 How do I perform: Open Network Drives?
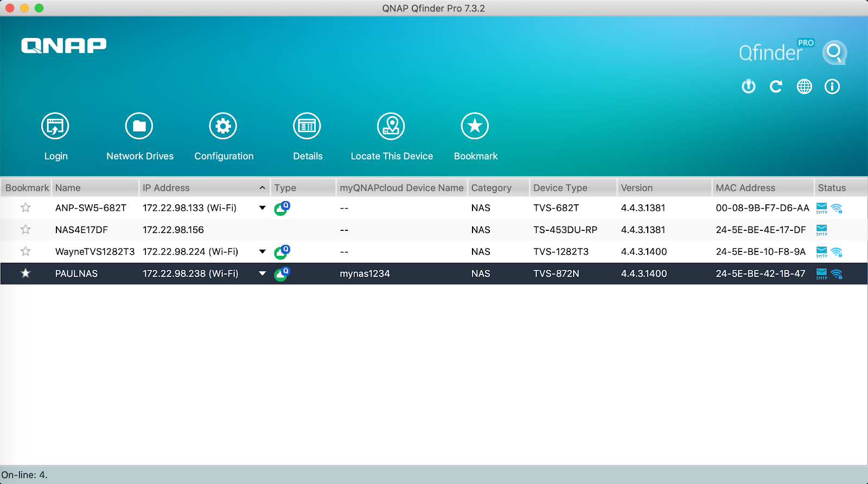(x=139, y=126)
